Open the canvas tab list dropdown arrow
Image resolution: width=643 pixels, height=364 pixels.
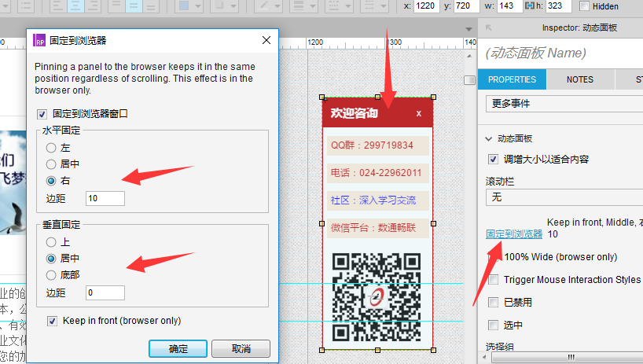click(468, 29)
